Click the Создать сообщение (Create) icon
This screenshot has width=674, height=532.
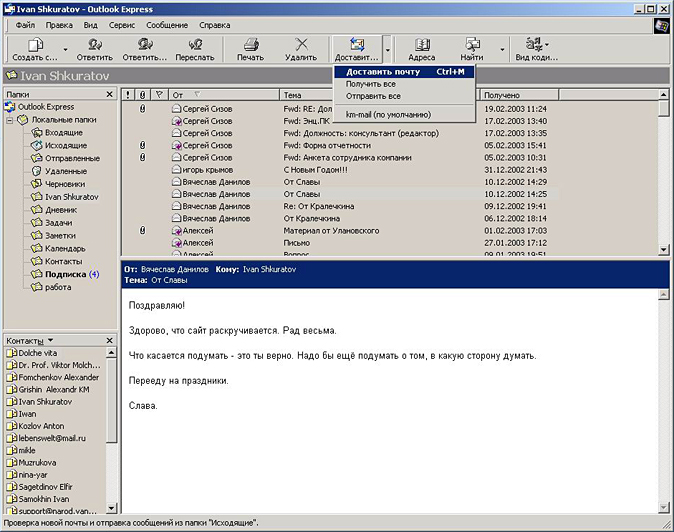(x=35, y=47)
